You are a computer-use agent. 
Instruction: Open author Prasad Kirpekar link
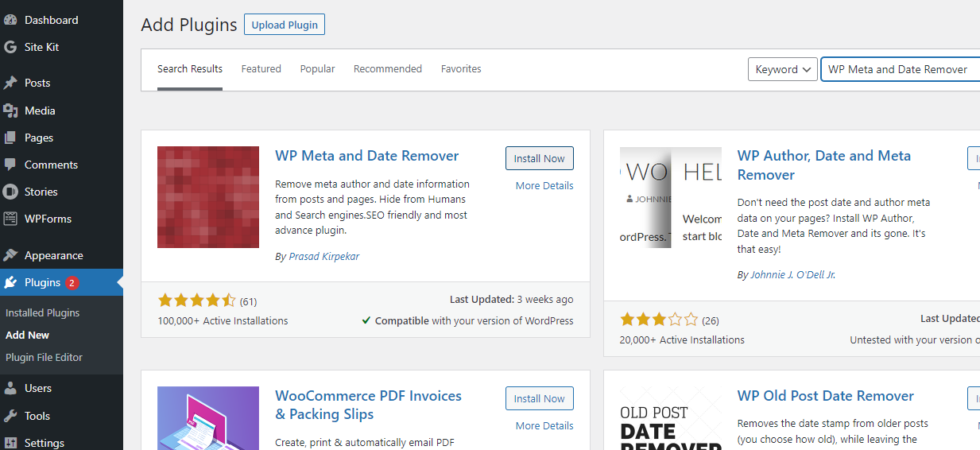(x=324, y=257)
